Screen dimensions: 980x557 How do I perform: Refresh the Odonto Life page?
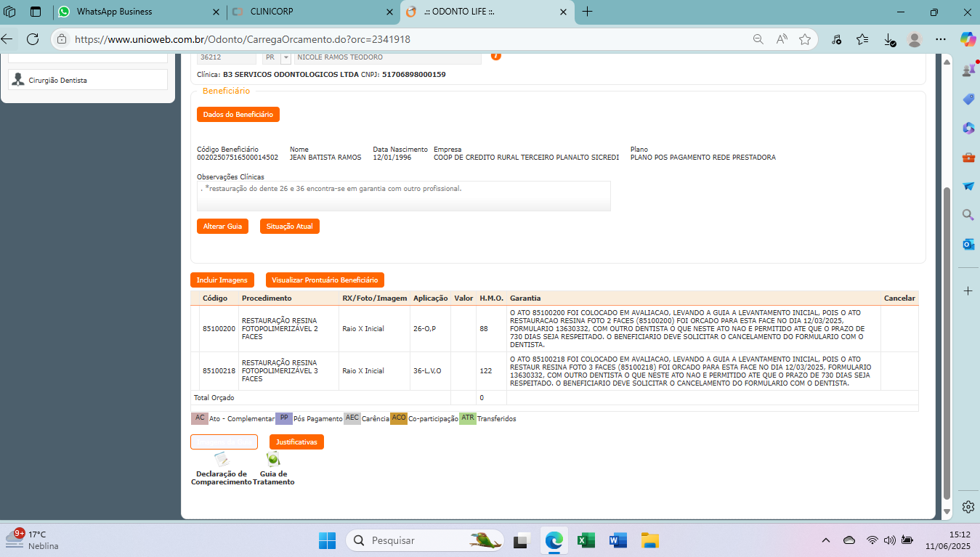pyautogui.click(x=33, y=39)
